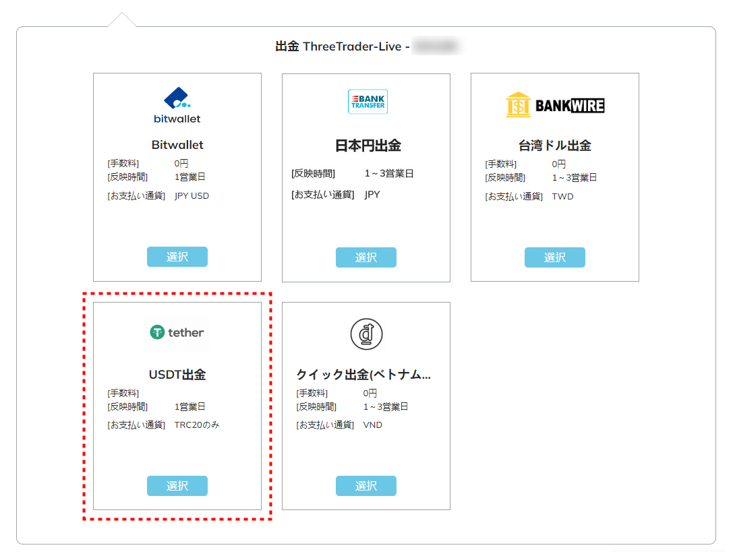Click 1～3営業日 value in 日本円出金 card
This screenshot has width=733, height=560.
click(x=389, y=174)
